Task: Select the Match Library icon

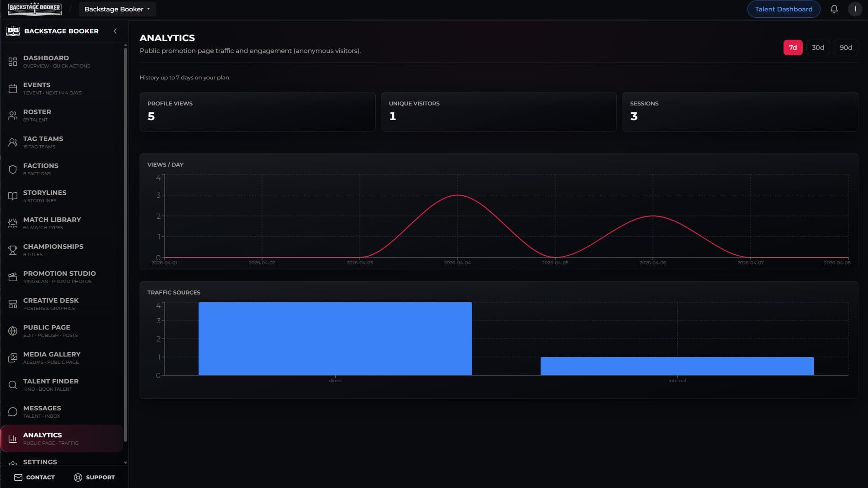Action: (x=12, y=223)
